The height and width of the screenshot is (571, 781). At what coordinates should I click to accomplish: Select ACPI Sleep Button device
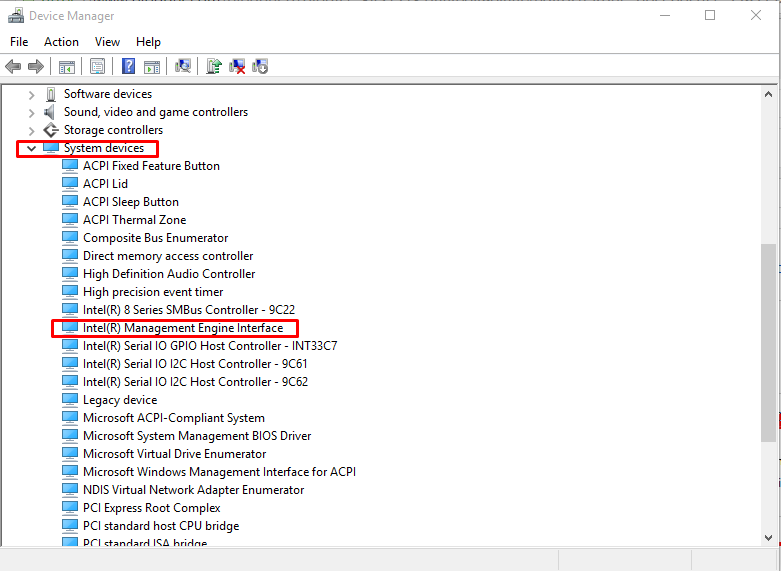(x=131, y=202)
